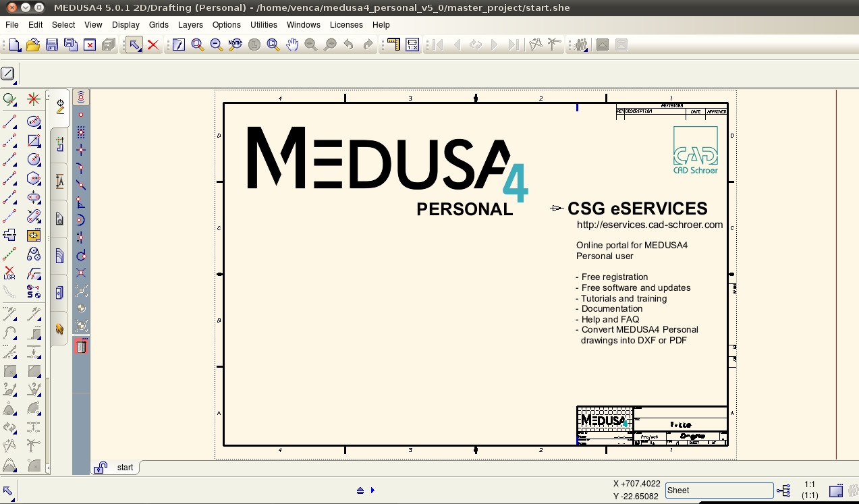This screenshot has height=504, width=859.
Task: Select the green-and-red dotted line tool
Action: (x=9, y=254)
